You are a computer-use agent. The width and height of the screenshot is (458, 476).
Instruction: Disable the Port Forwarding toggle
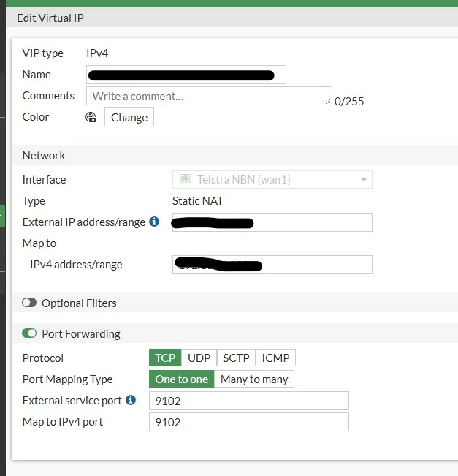[x=29, y=333]
